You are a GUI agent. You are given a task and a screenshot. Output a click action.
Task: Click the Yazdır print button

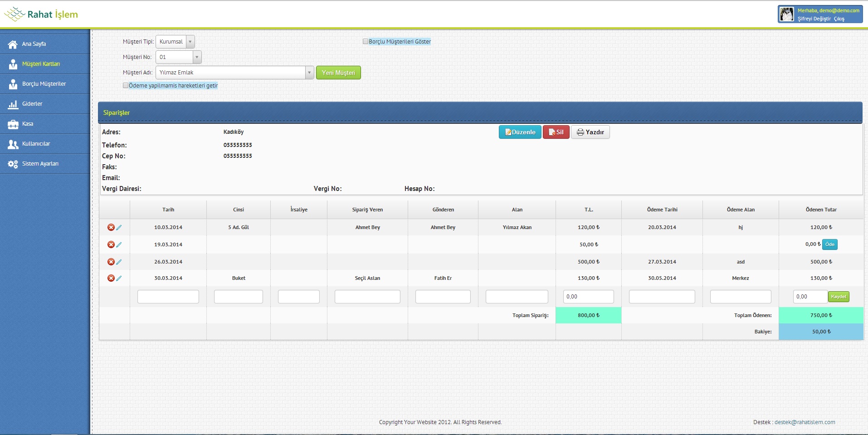(x=590, y=132)
